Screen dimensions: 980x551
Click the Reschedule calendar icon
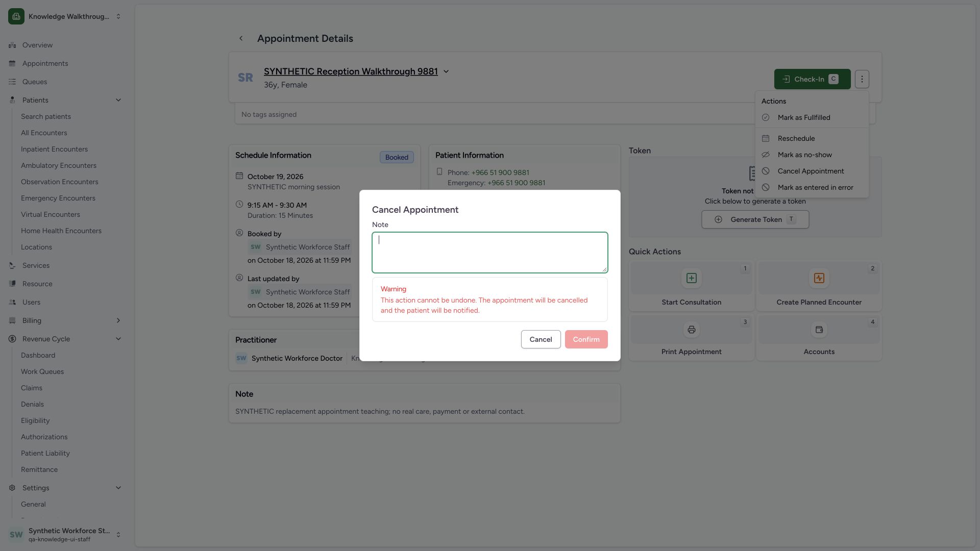tap(766, 138)
